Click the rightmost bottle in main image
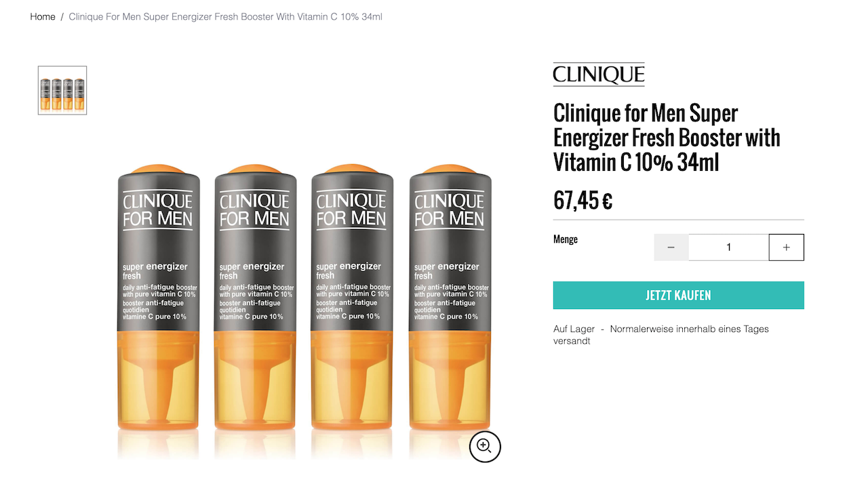868x482 pixels. pyautogui.click(x=450, y=298)
